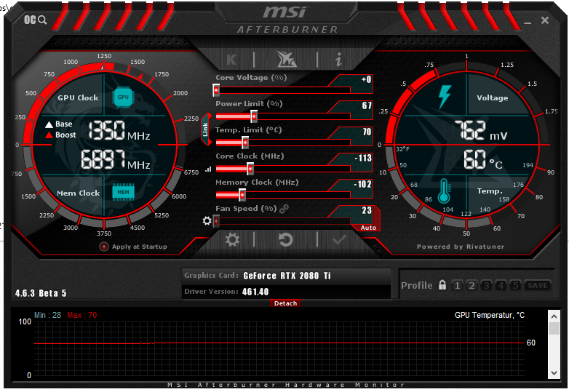The image size is (569, 392).
Task: Click the Power Limit 67 value field
Action: pyautogui.click(x=356, y=105)
